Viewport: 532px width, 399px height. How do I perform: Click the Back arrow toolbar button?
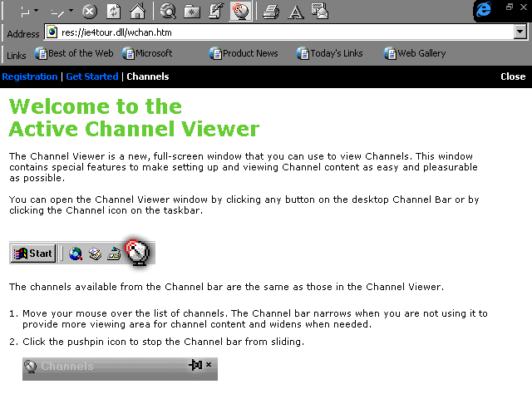coord(25,12)
